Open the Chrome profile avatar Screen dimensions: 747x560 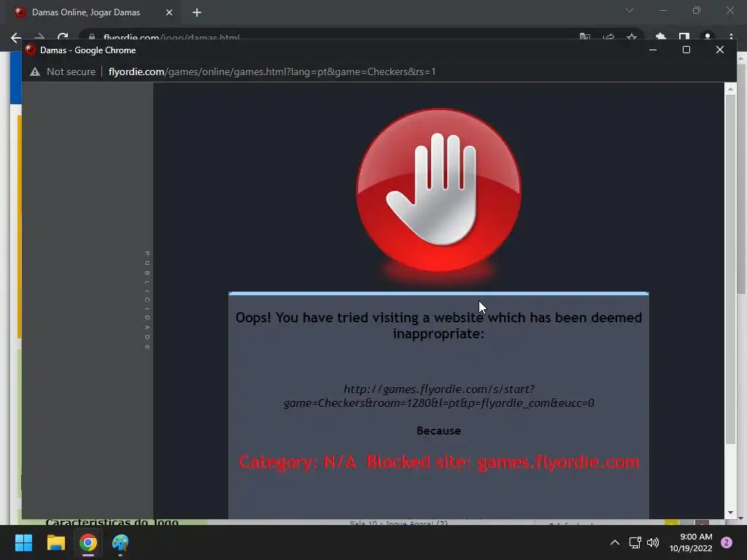[708, 37]
